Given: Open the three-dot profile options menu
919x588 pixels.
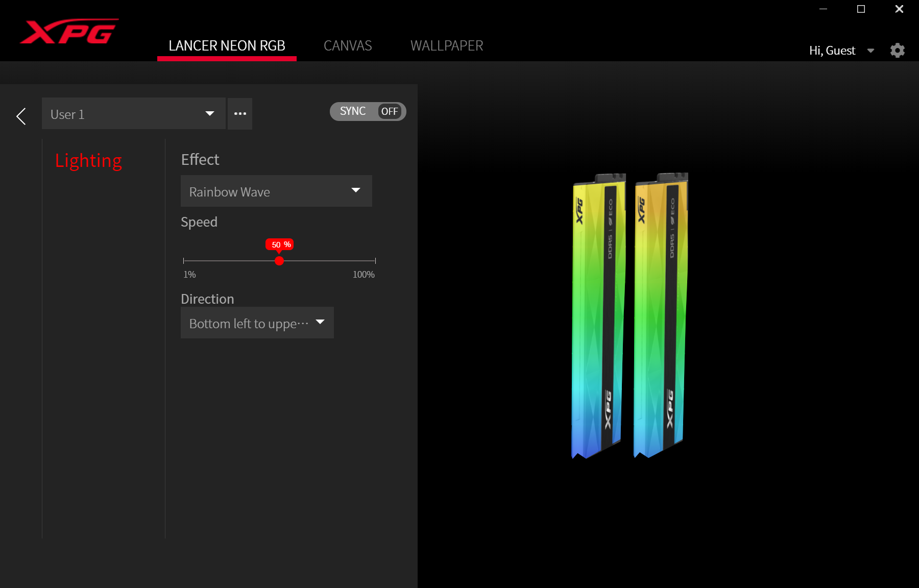Looking at the screenshot, I should tap(240, 114).
